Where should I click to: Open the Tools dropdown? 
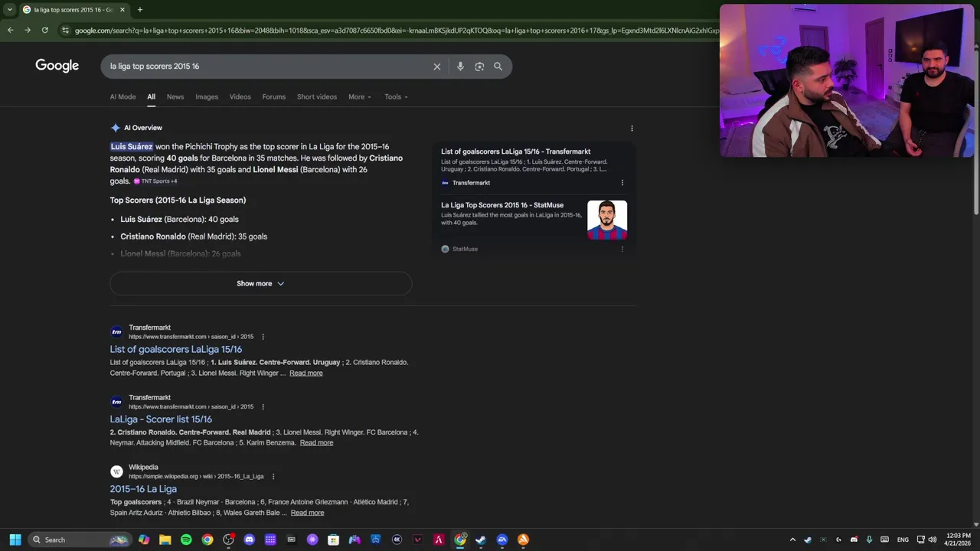[396, 97]
